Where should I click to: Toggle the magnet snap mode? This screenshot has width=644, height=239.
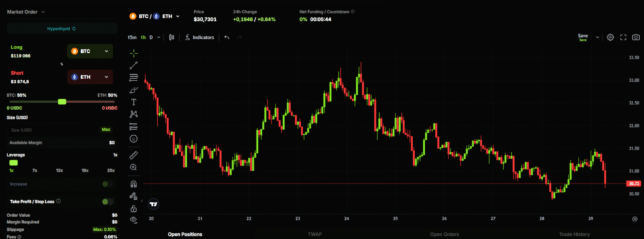click(133, 184)
